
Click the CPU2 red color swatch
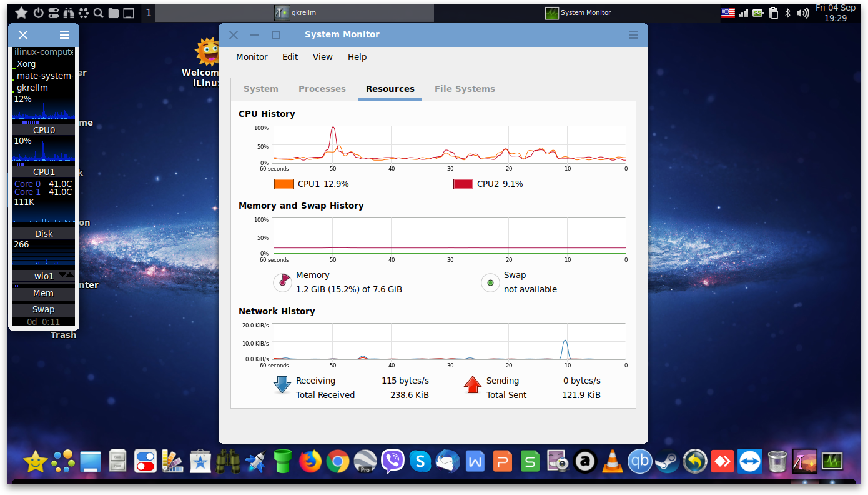[x=463, y=184]
